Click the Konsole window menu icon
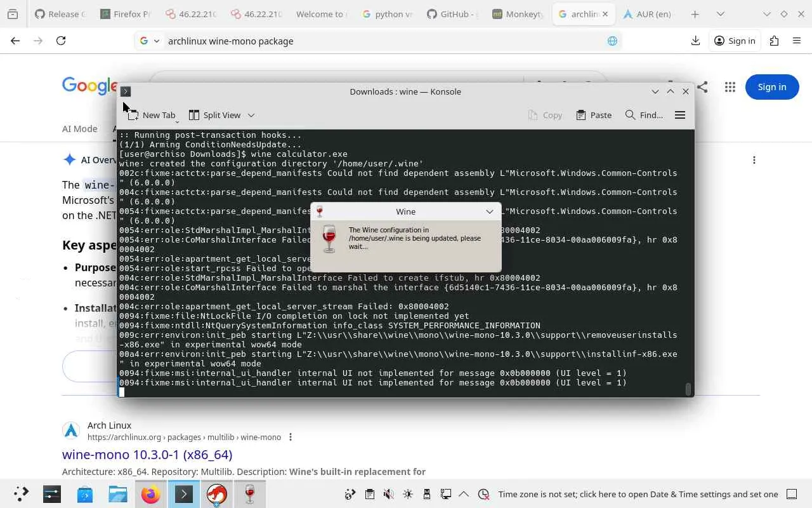The height and width of the screenshot is (508, 812). point(126,91)
